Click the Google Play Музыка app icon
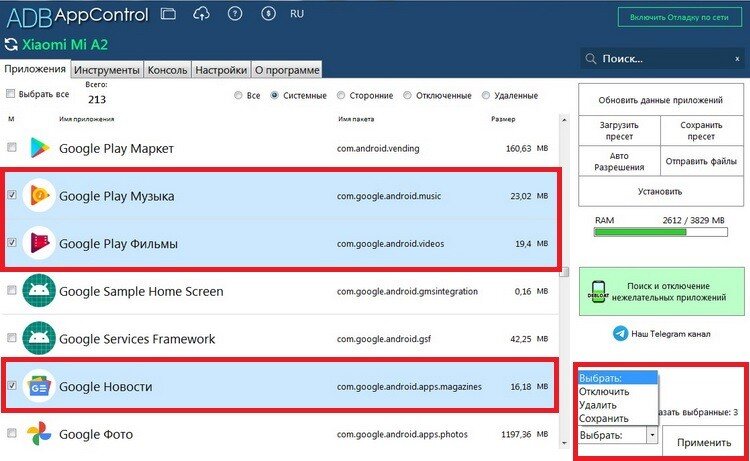This screenshot has width=750, height=461. coord(39,195)
